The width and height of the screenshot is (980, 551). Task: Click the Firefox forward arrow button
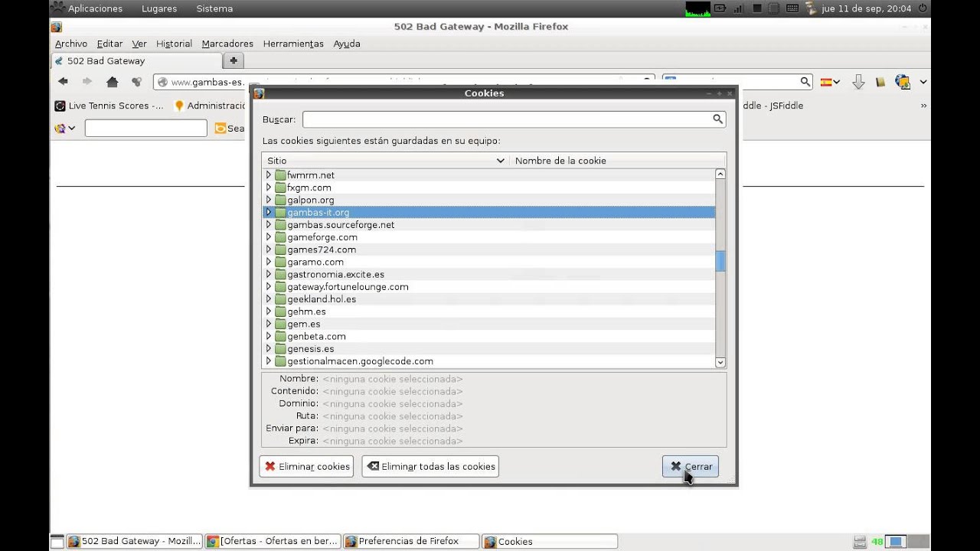coord(87,81)
